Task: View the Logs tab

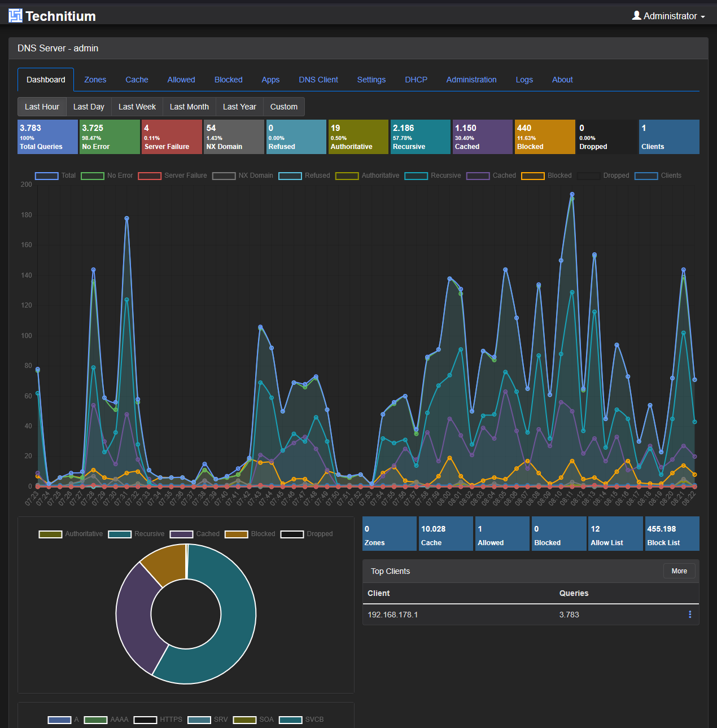Action: (x=524, y=80)
